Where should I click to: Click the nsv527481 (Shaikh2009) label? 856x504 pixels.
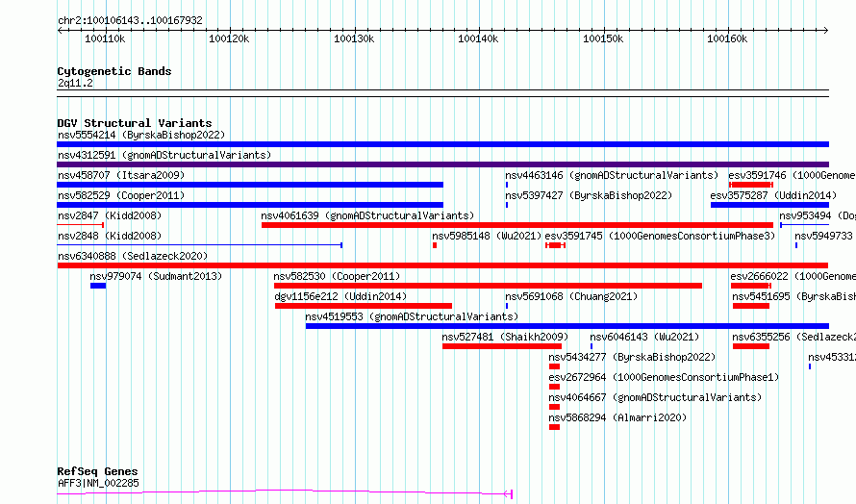505,337
